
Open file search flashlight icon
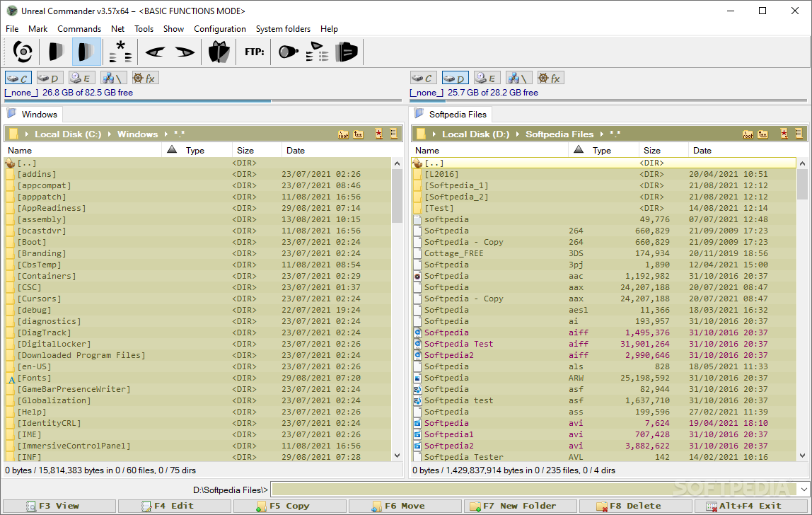click(289, 52)
